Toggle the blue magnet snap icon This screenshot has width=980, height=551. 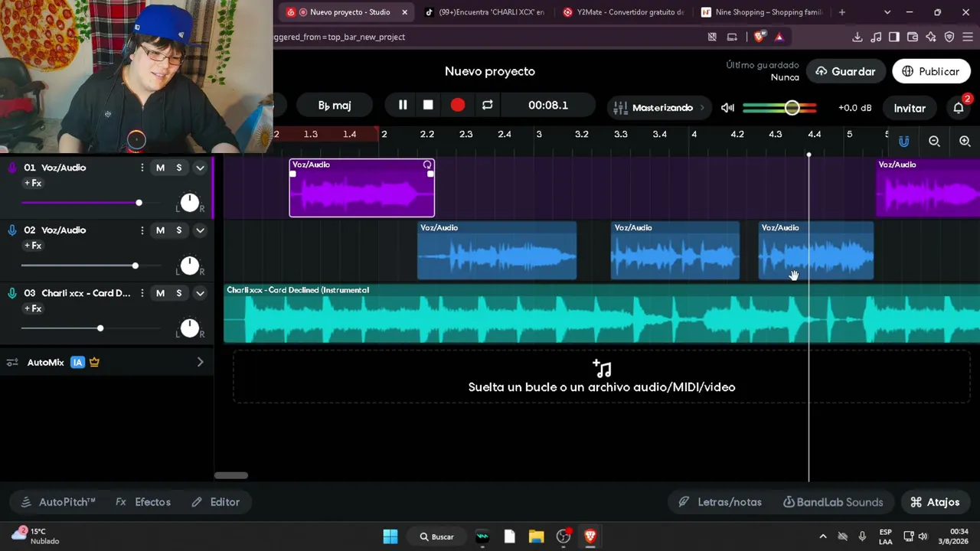point(904,142)
